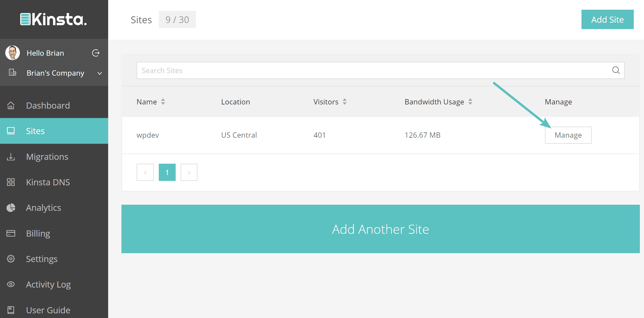Click the company building icon

tap(12, 73)
